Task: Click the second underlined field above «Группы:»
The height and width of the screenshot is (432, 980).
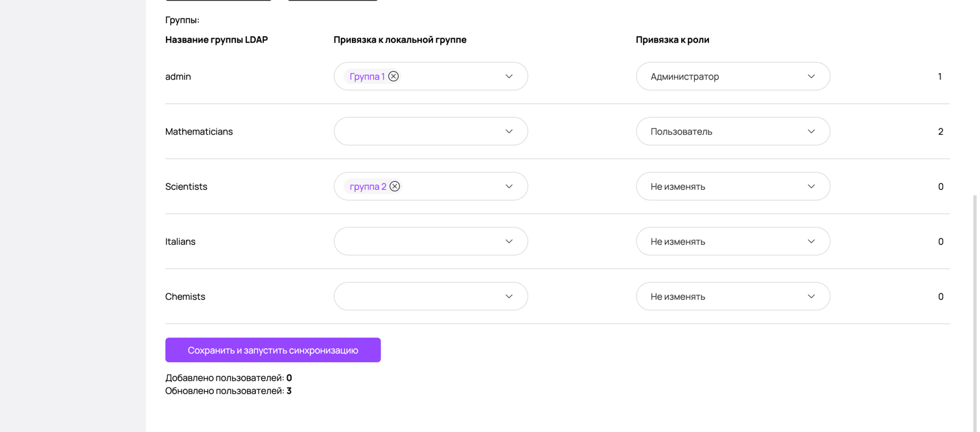Action: (x=332, y=1)
